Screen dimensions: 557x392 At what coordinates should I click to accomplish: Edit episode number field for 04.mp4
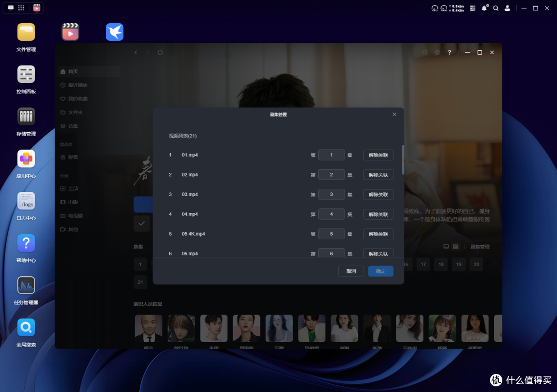332,214
